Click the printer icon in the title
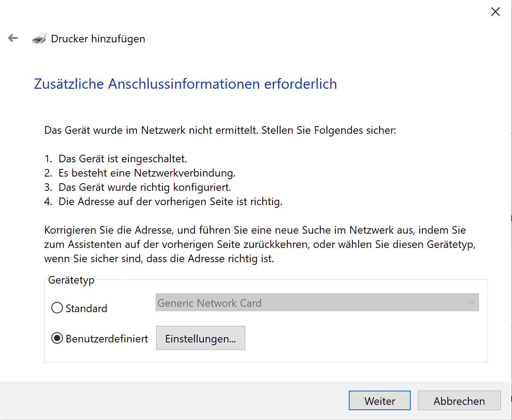This screenshot has width=512, height=420. (x=39, y=39)
